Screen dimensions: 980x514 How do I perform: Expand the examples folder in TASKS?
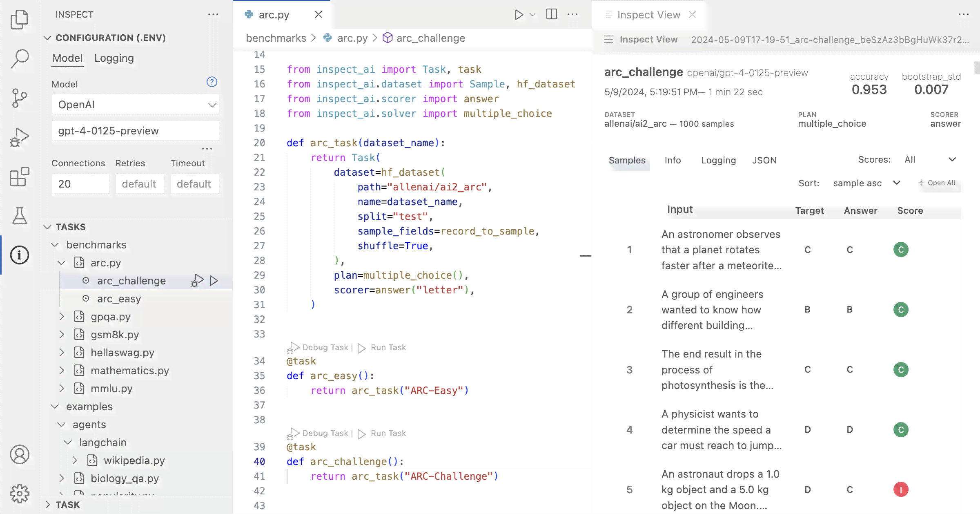click(x=55, y=407)
